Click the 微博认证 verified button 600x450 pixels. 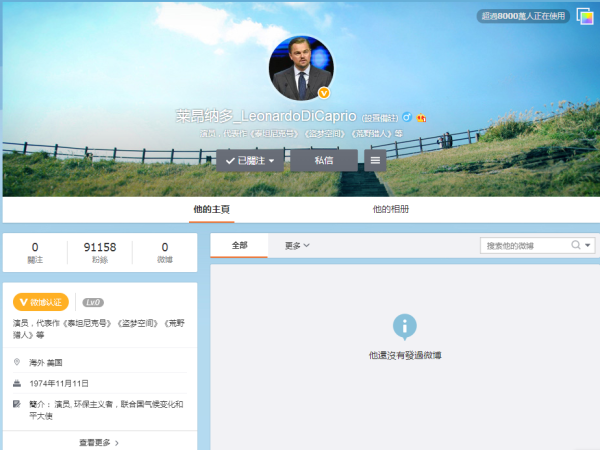[x=41, y=302]
